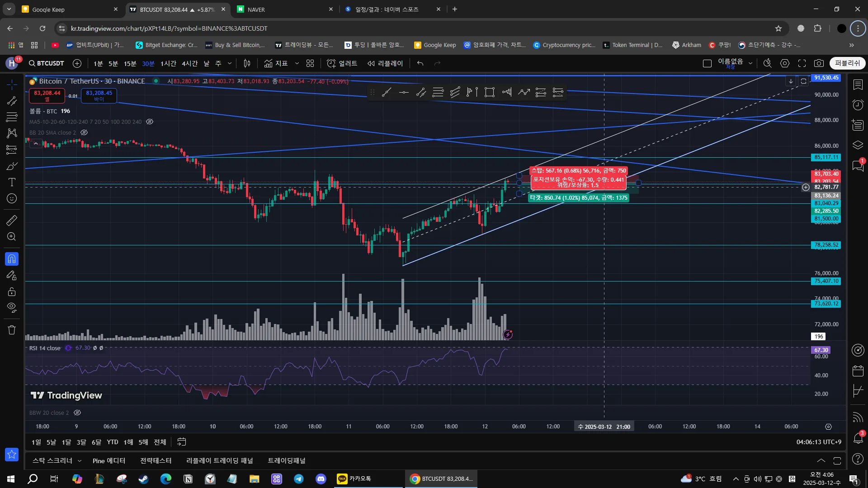
Task: Set chart range to 5달
Action: pos(51,442)
